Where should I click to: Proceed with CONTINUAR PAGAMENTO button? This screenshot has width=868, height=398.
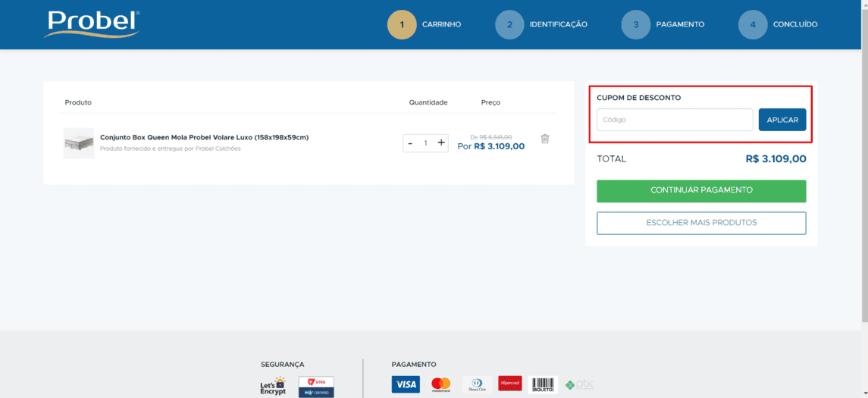(x=701, y=191)
